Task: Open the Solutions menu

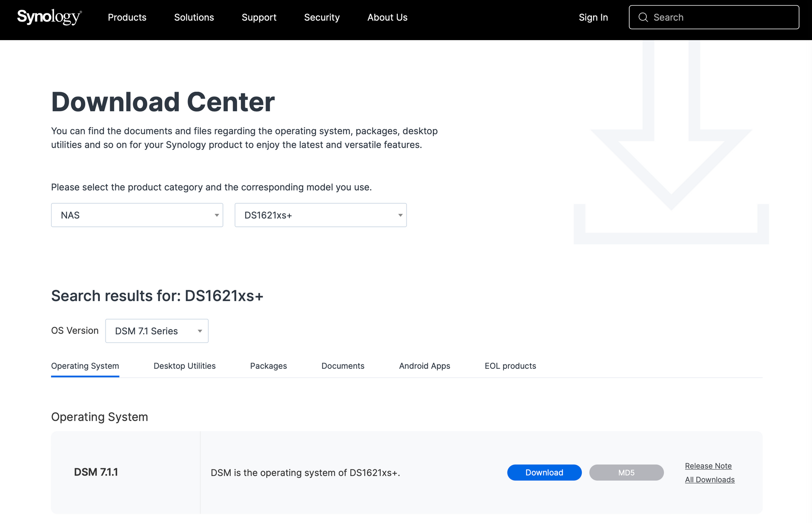Action: [x=194, y=17]
